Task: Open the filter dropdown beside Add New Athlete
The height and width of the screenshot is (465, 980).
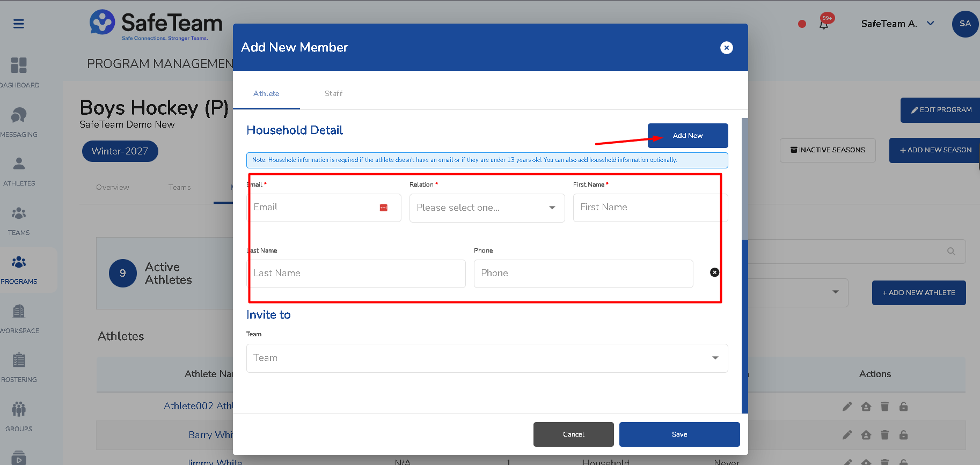Action: 835,292
